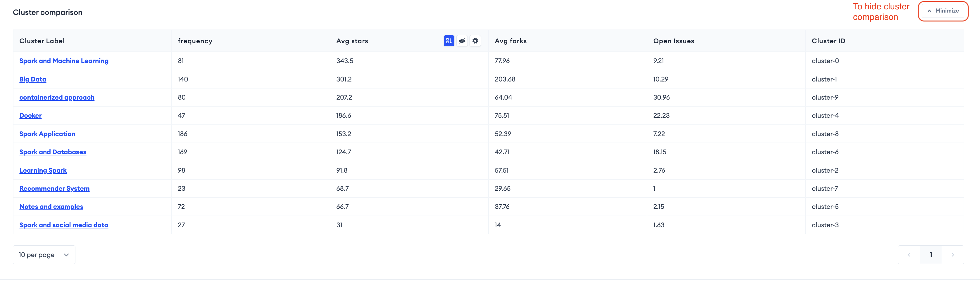Click Avg stars value 343.5
The image size is (980, 281).
345,61
